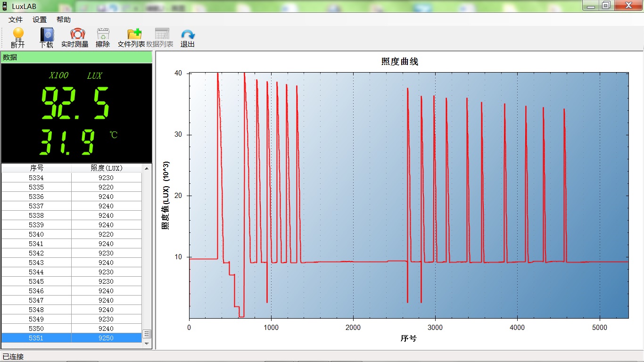Screen dimensions: 644x362
Task: Click the 92.5 lux digital readout
Action: click(x=76, y=103)
